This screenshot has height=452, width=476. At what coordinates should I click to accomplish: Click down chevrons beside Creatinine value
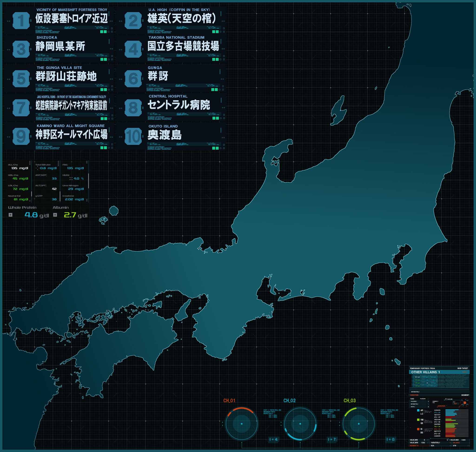pos(87,200)
